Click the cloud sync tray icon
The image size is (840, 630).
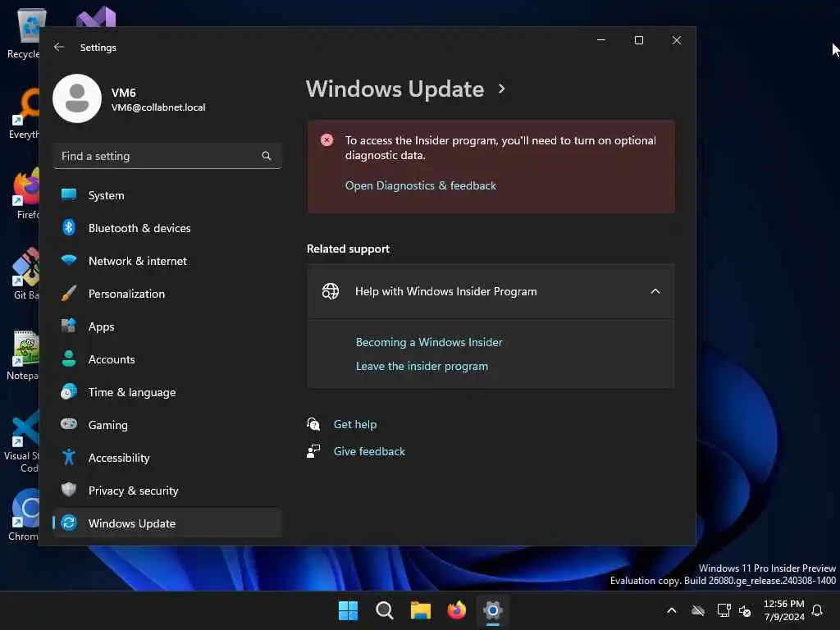click(698, 610)
